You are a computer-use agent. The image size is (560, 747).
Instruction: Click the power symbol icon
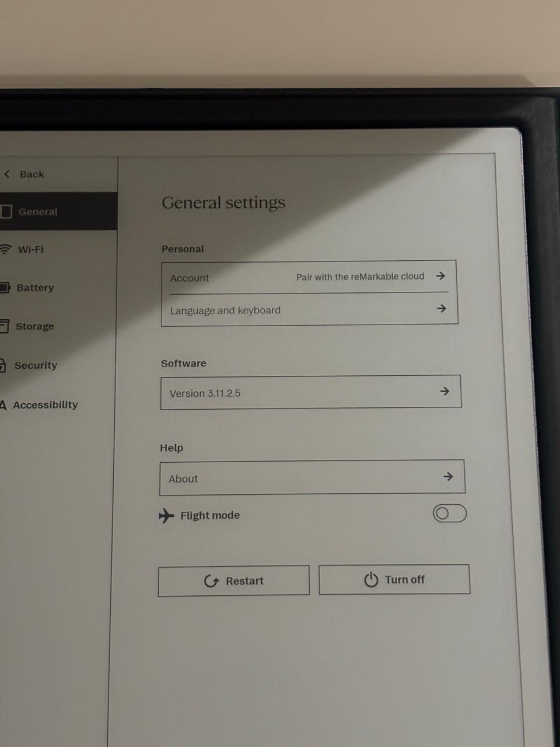[371, 580]
